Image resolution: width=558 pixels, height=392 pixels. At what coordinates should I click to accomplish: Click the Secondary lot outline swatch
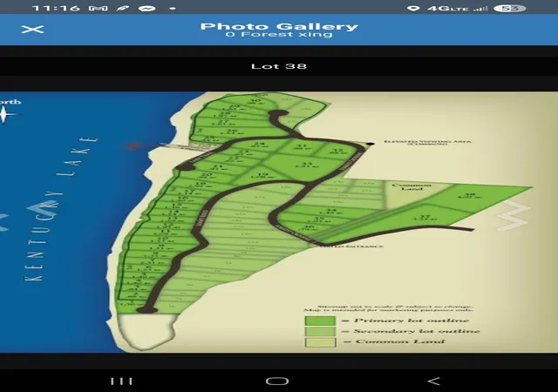[320, 331]
